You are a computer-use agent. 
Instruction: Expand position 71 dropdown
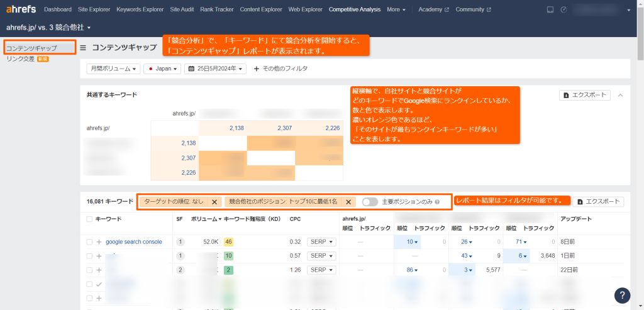(521, 242)
